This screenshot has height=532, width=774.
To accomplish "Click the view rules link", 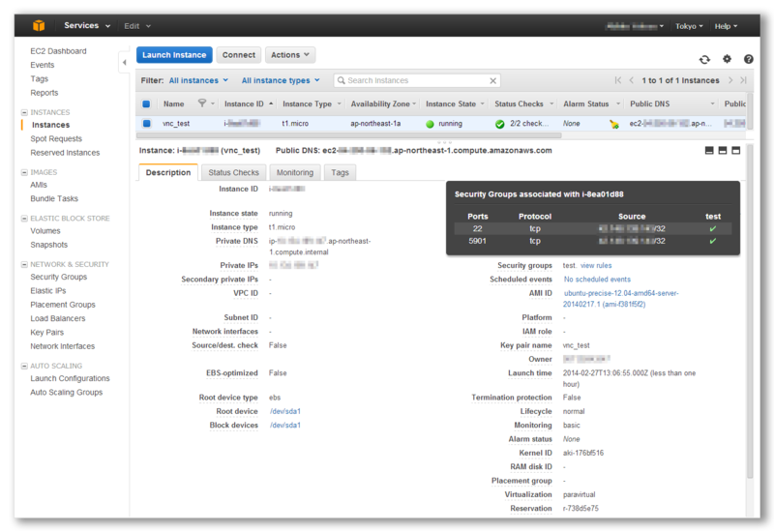I will coord(596,265).
